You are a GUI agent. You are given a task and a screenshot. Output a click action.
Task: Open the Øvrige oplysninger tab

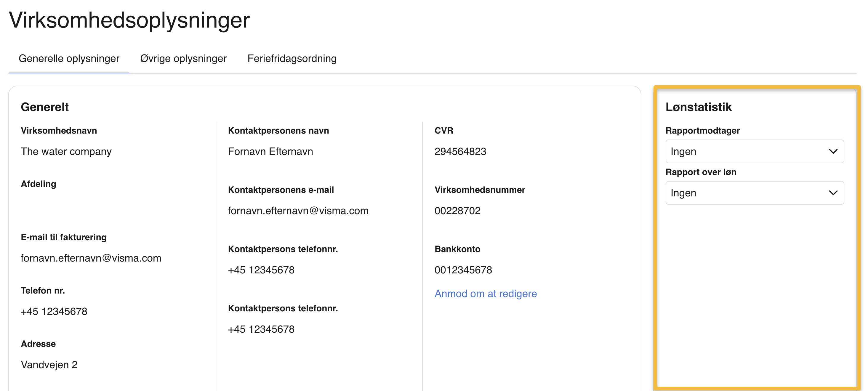coord(183,58)
